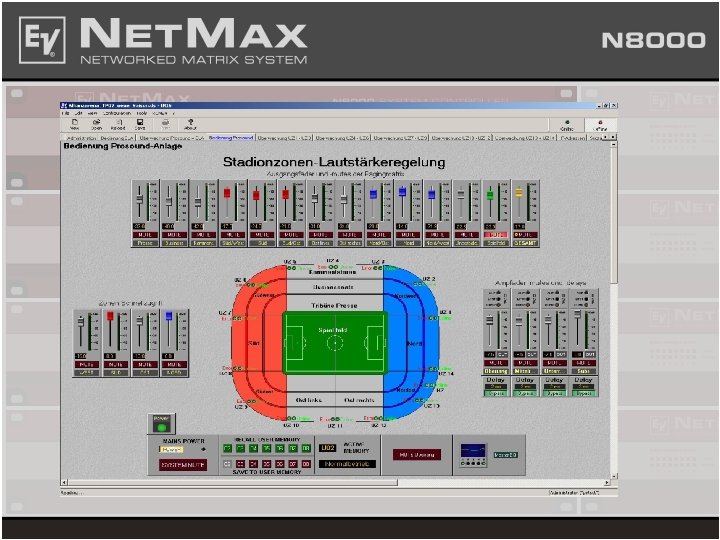The image size is (720, 540).
Task: Mute the Subs amp fader channel
Action: 583,363
